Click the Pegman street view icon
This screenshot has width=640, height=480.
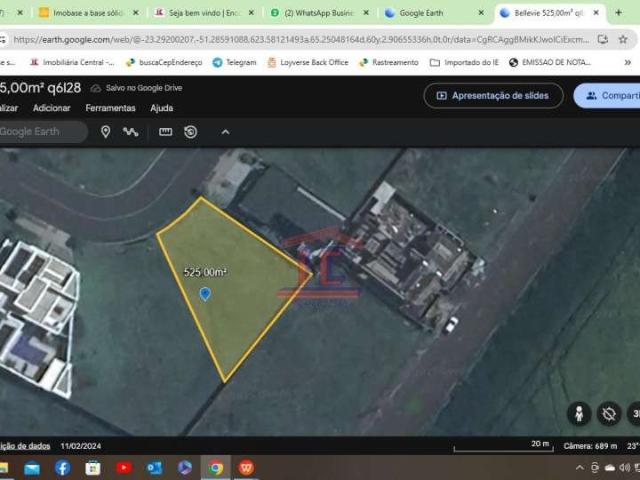pyautogui.click(x=578, y=413)
